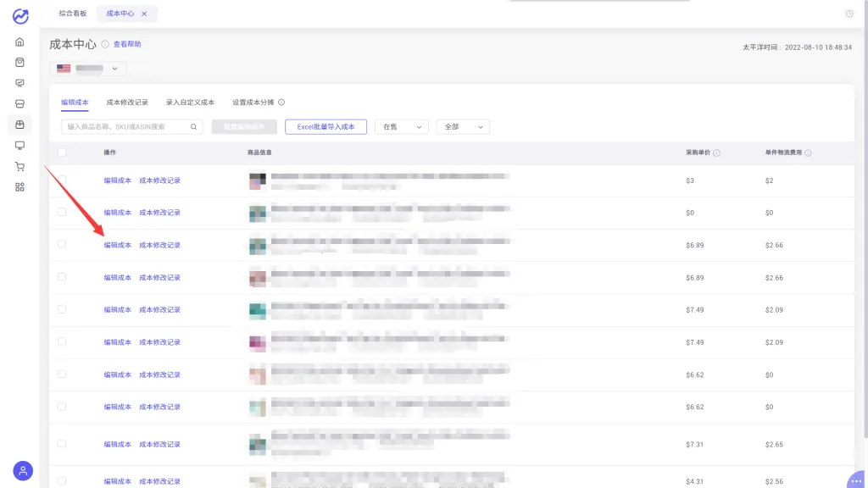The image size is (868, 488).
Task: Check the row with purchase price $7.31
Action: coord(62,444)
